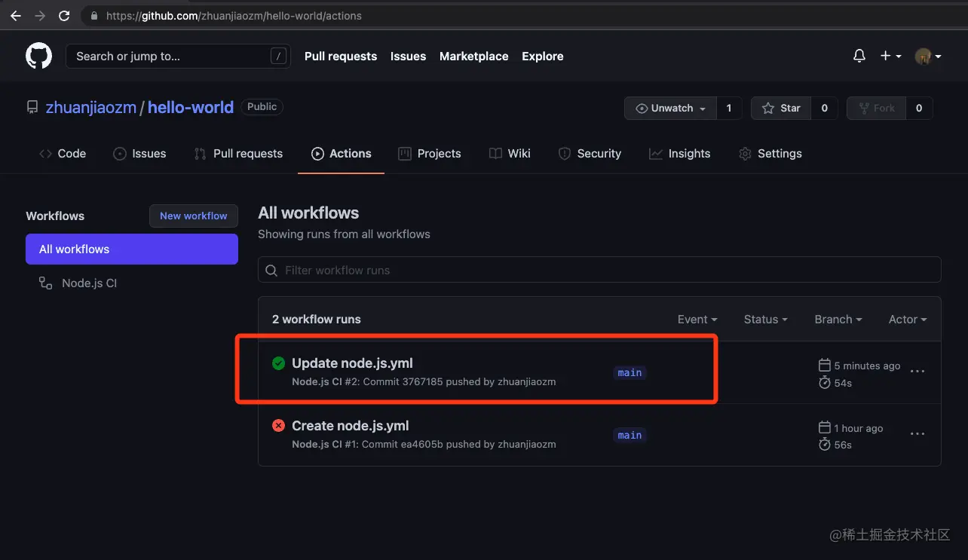
Task: Click the slash shortcut key icon in search
Action: [278, 56]
